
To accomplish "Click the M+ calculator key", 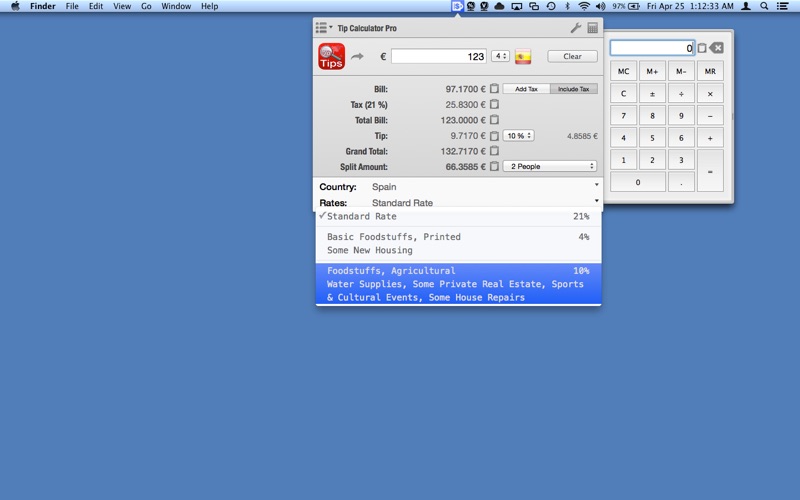I will point(652,71).
